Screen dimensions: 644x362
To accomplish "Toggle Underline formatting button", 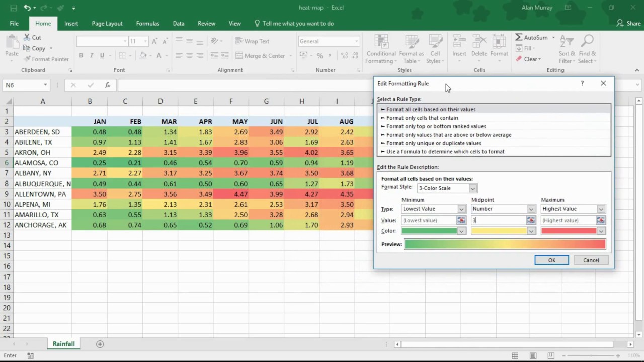I will pos(102,56).
